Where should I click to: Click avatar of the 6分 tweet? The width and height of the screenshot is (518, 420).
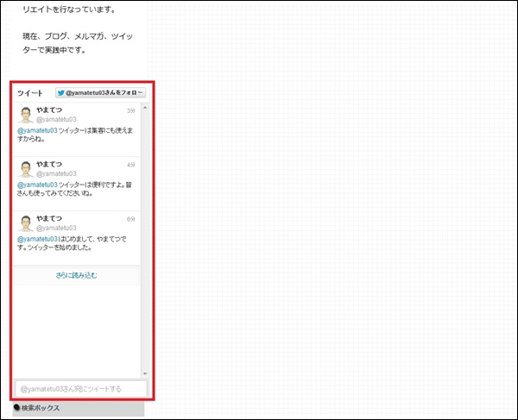(25, 223)
